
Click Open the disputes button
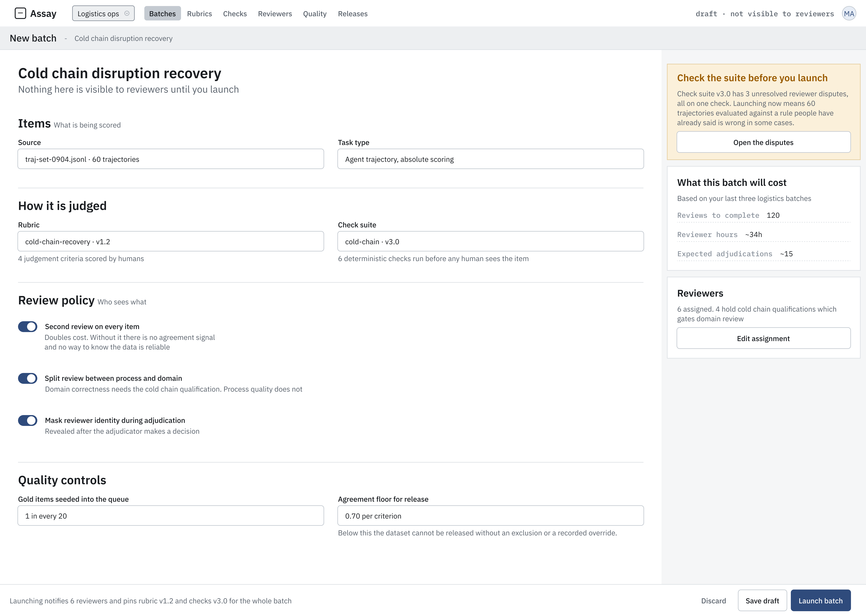tap(764, 142)
